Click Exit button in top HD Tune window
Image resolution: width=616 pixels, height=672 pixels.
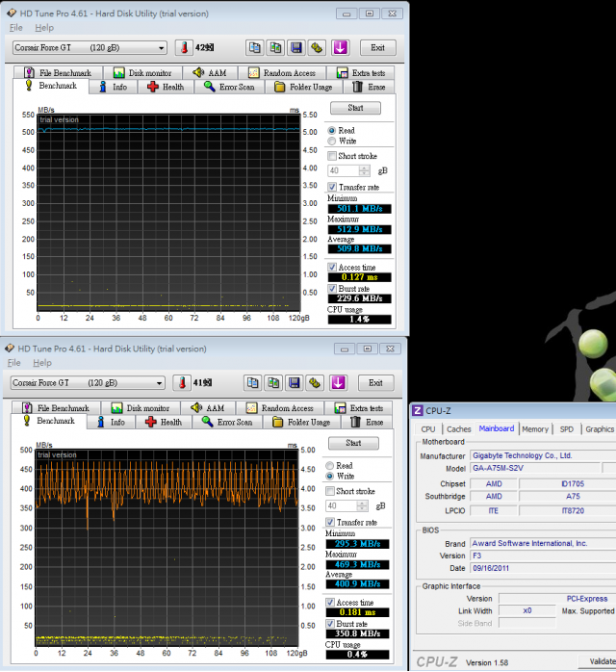[x=377, y=47]
